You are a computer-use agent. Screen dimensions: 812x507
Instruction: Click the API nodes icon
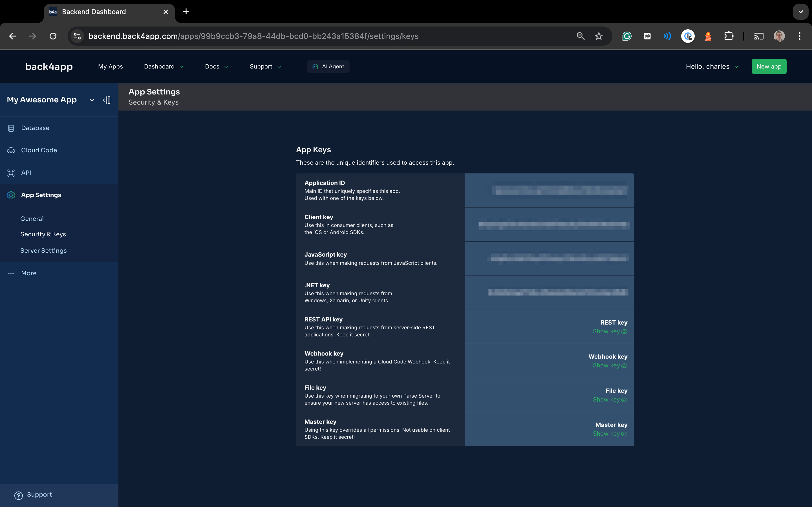click(11, 173)
